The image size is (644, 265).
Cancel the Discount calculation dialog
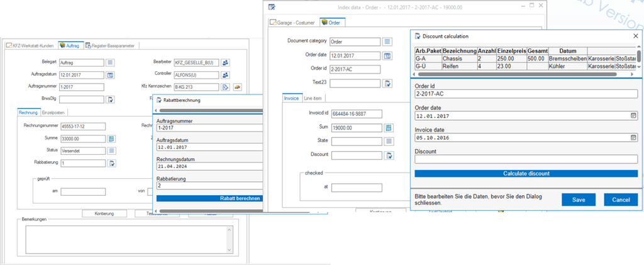(x=621, y=200)
